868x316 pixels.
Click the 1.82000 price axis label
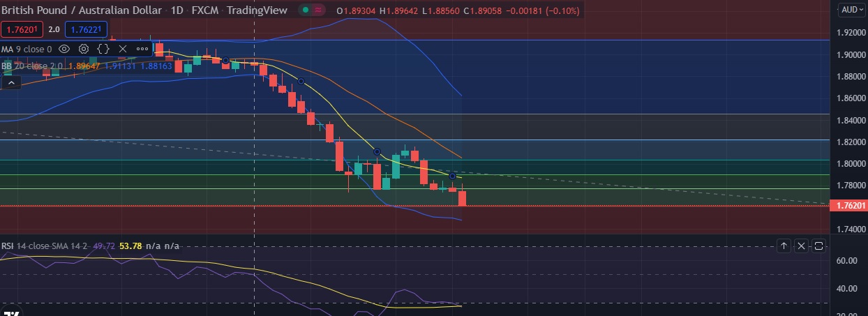850,142
